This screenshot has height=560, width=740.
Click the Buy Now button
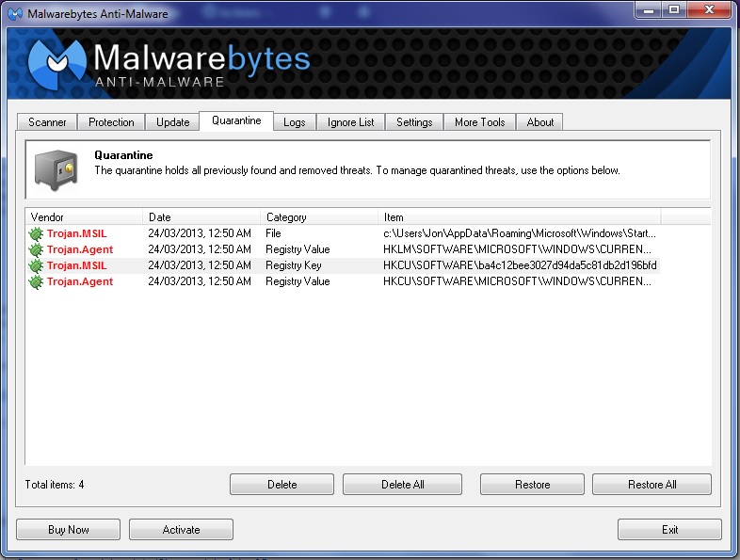click(69, 529)
